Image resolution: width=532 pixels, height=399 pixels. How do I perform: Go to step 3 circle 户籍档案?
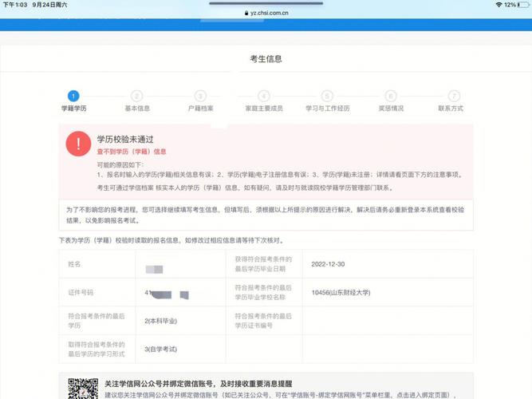200,96
